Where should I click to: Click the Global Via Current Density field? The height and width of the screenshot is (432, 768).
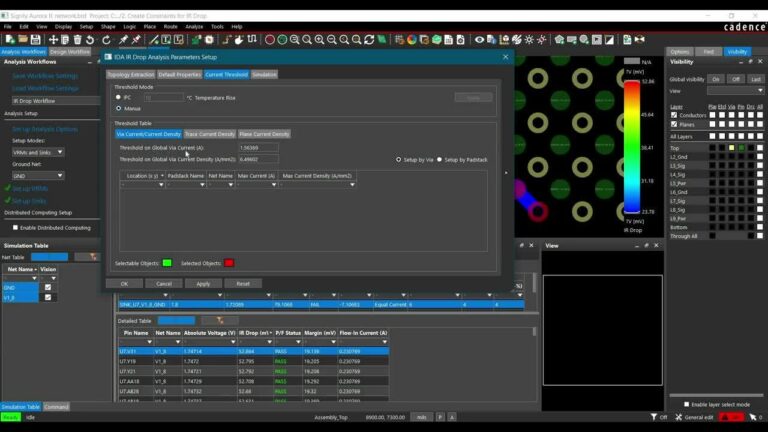click(x=259, y=159)
